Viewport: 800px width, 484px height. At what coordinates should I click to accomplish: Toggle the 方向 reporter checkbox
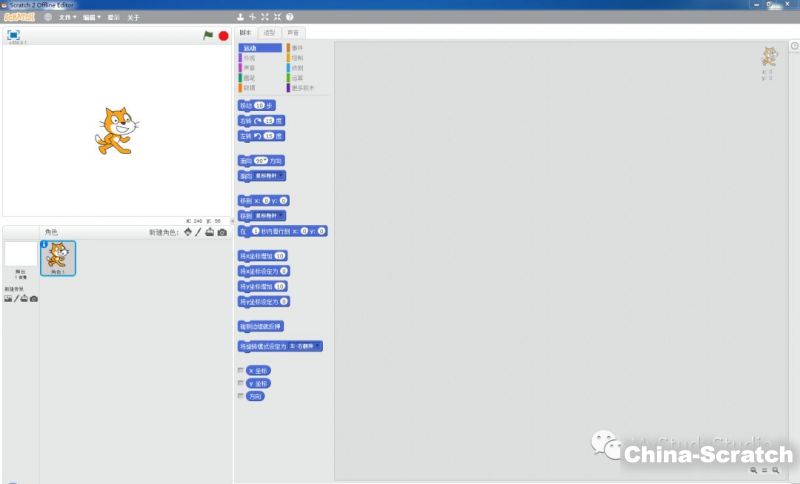click(240, 396)
